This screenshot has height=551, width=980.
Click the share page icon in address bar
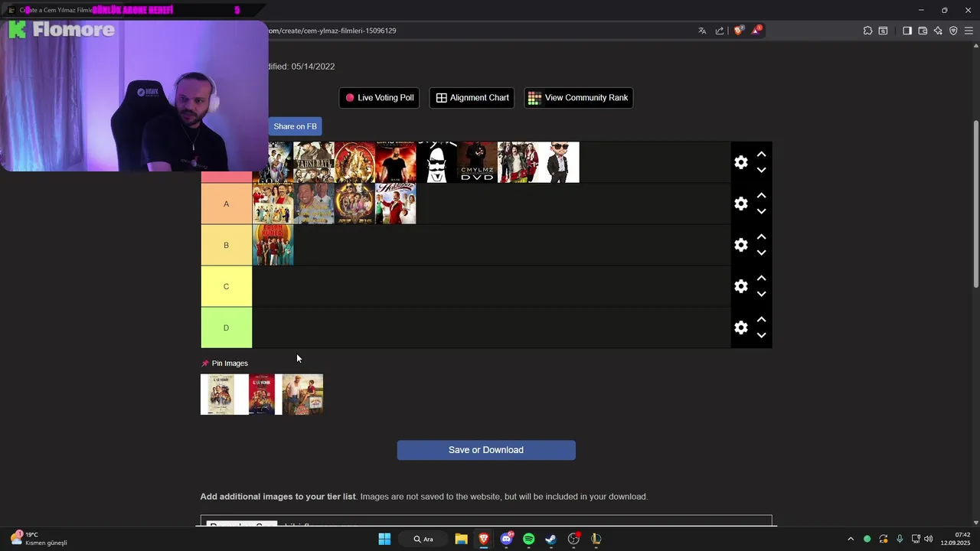click(x=720, y=31)
